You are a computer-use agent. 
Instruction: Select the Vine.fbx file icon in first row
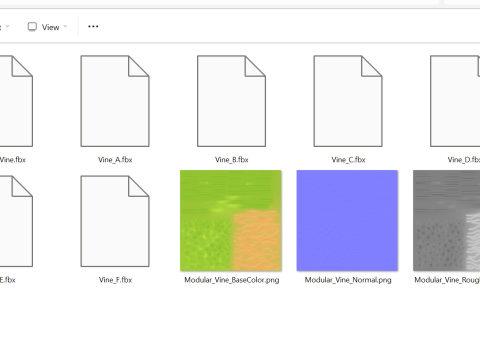tap(16, 101)
